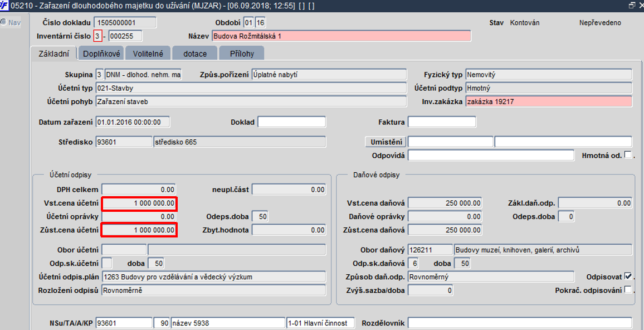Select the Nav radio button
The width and height of the screenshot is (644, 330).
tap(3, 22)
